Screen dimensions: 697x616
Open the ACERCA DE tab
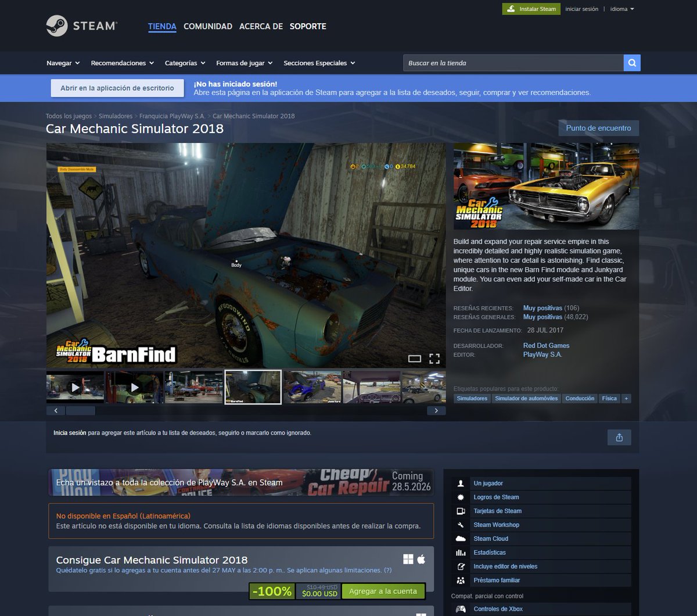click(261, 26)
